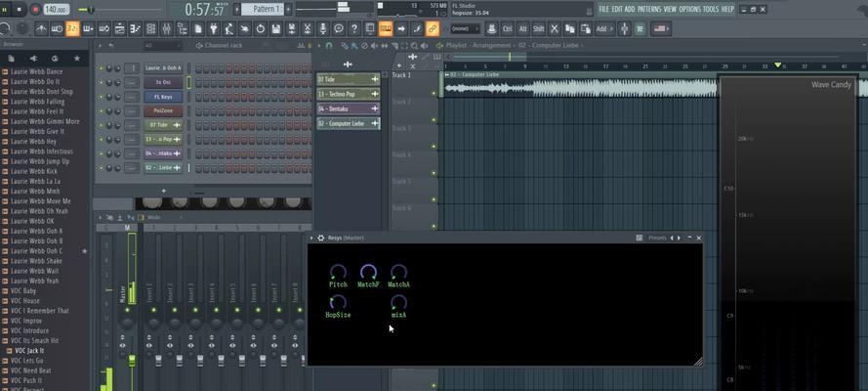Open the Pattern 1 selector dropdown

click(263, 9)
